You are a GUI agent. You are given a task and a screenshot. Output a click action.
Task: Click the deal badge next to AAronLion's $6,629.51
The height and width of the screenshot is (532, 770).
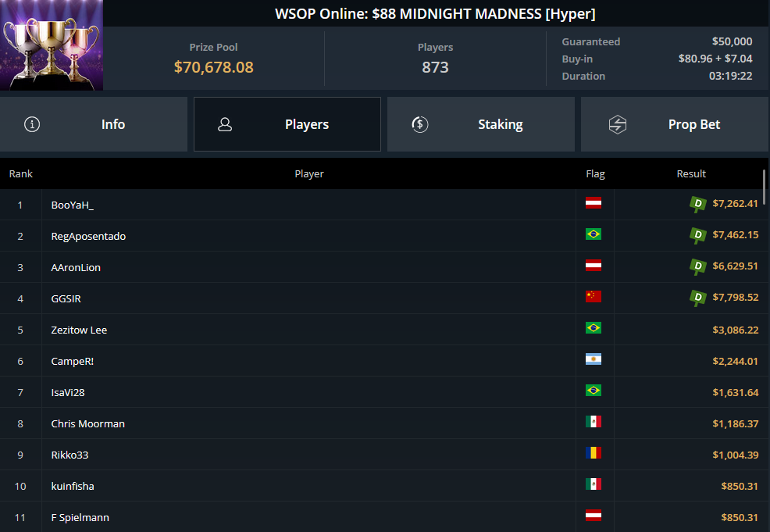(698, 267)
